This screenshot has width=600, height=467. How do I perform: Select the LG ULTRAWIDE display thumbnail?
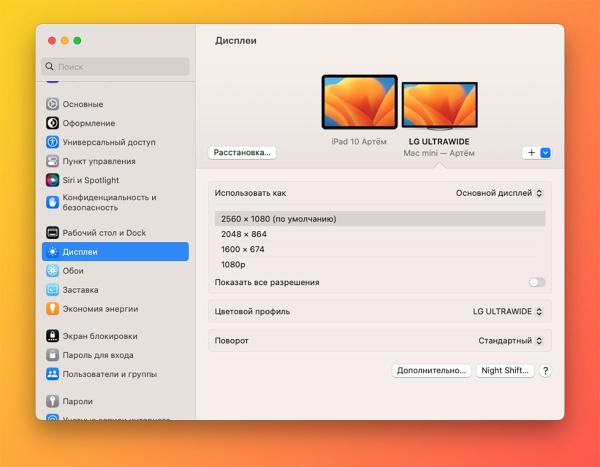point(439,105)
